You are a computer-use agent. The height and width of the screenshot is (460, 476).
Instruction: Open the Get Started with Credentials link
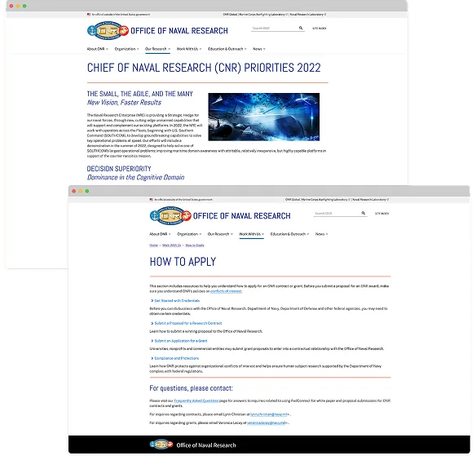(x=177, y=300)
